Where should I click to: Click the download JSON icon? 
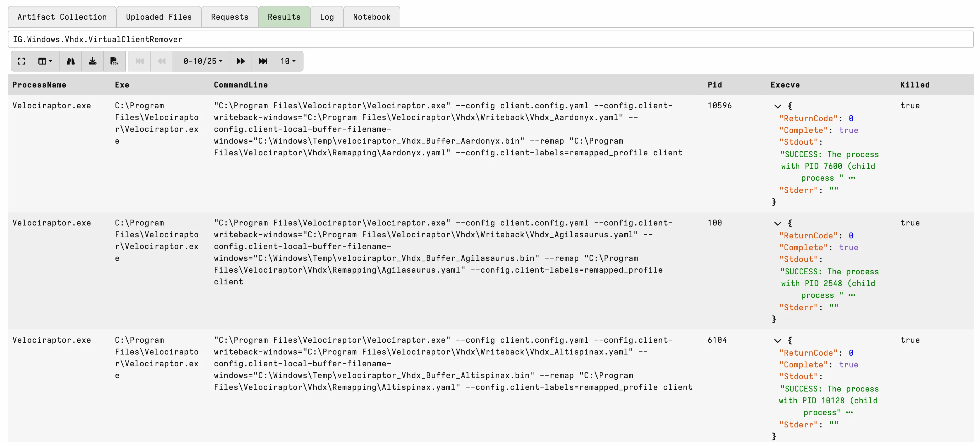tap(93, 61)
